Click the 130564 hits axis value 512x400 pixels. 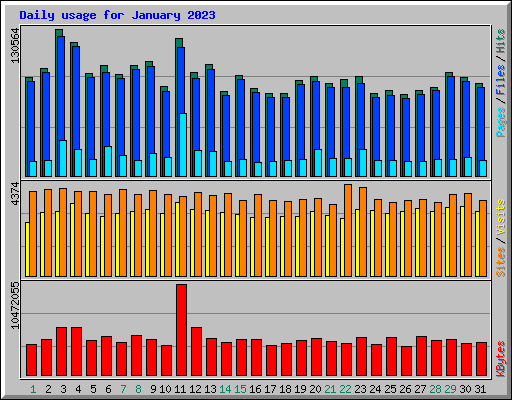point(15,46)
